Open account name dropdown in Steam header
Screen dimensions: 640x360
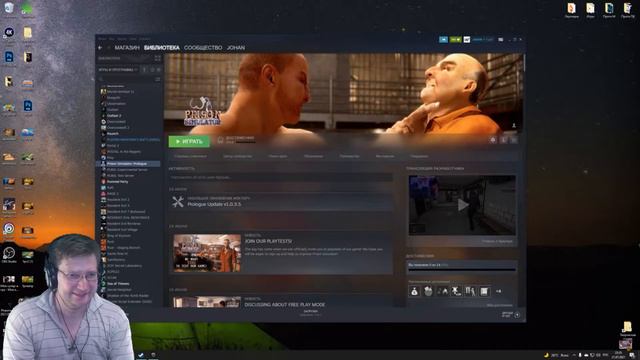point(483,40)
